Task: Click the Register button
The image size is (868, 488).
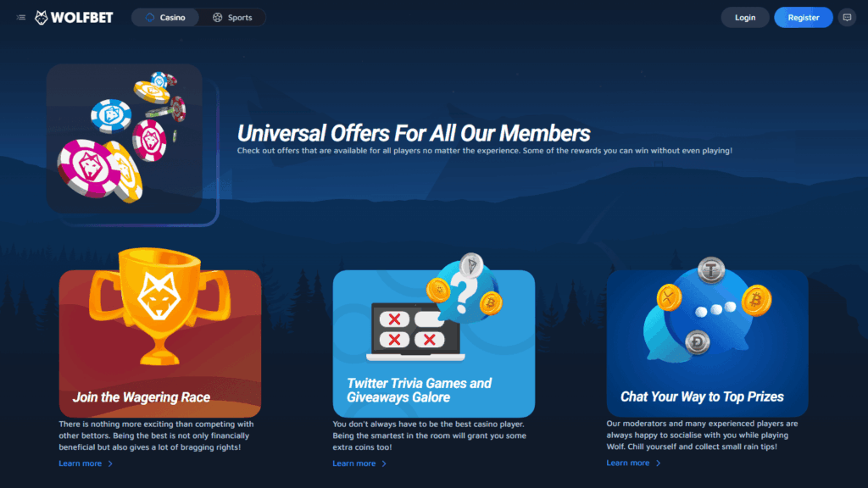Action: tap(804, 17)
